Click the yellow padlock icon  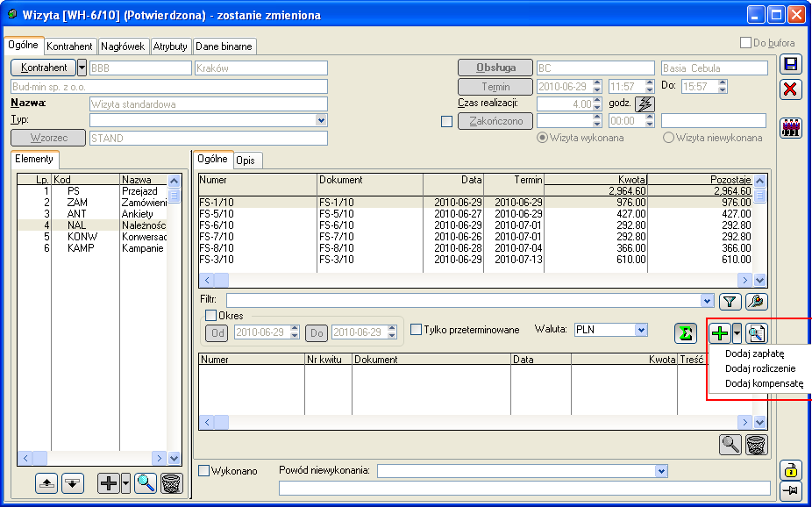click(x=790, y=469)
